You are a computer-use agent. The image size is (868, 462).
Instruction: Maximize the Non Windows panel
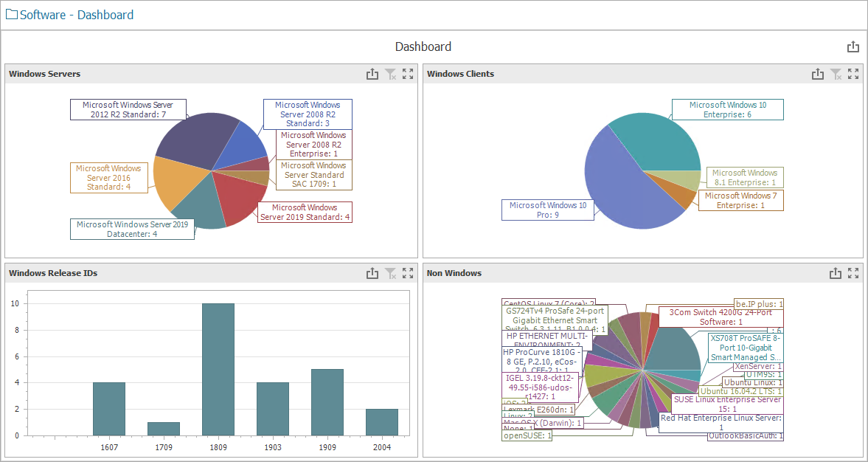coord(853,272)
